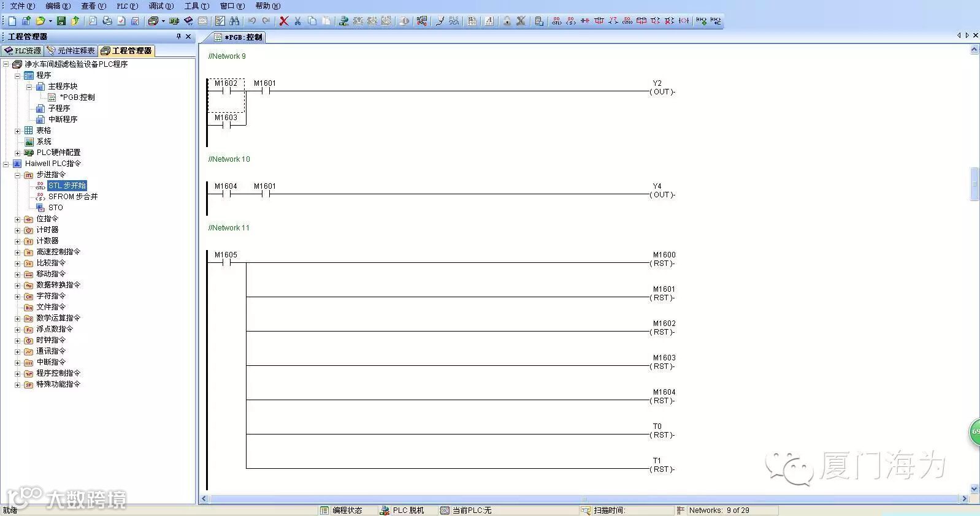The height and width of the screenshot is (516, 980).
Task: Click the horizontal scrollbar thumb in the editor
Action: [584, 499]
